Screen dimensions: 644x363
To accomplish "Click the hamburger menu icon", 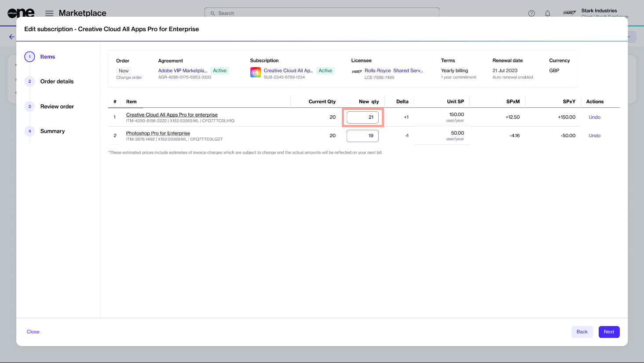I will pyautogui.click(x=49, y=13).
